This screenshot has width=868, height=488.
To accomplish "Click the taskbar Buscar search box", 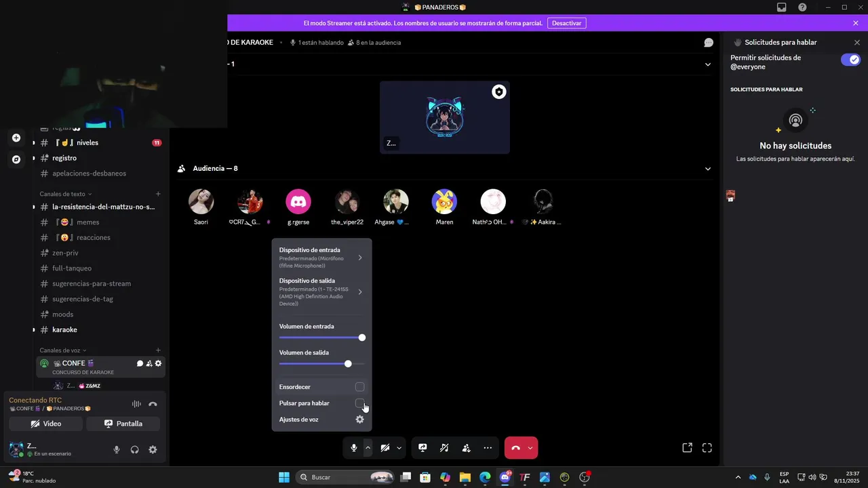I will click(x=346, y=477).
